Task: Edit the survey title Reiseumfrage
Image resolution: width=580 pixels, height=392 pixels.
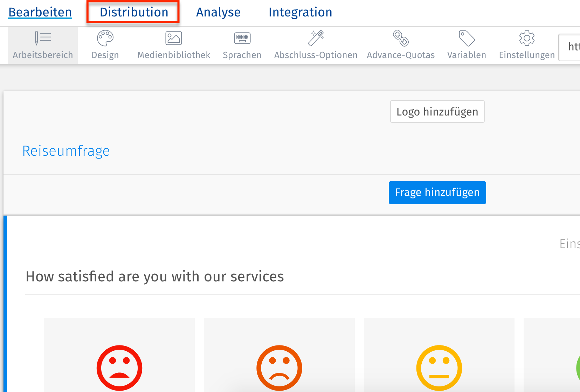Action: [66, 150]
